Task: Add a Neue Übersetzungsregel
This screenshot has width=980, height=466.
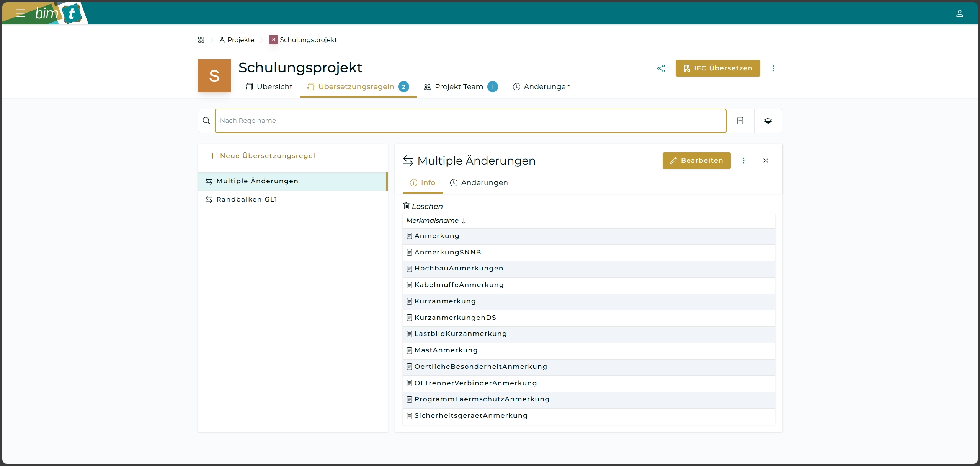Action: tap(263, 156)
